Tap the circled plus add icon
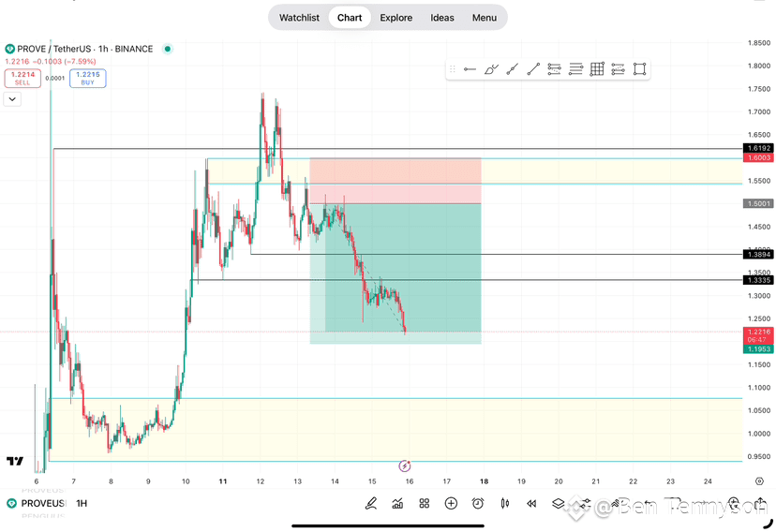776x532 pixels. tap(451, 503)
